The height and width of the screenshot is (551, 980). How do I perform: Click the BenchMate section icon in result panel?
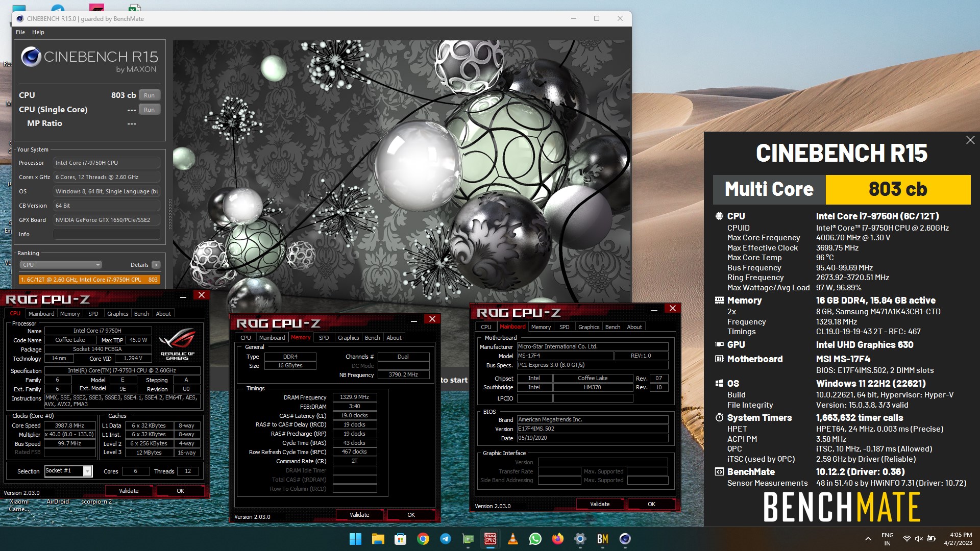(x=719, y=472)
